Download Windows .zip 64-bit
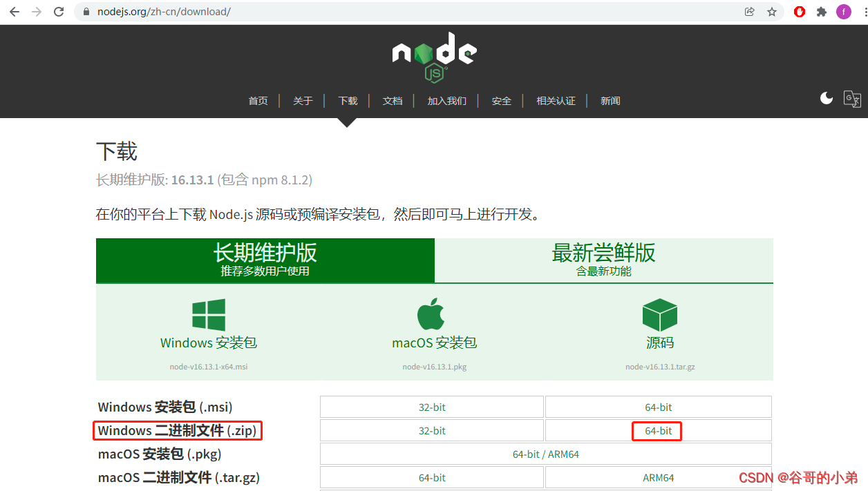Screen dimensions: 868x491 point(659,431)
